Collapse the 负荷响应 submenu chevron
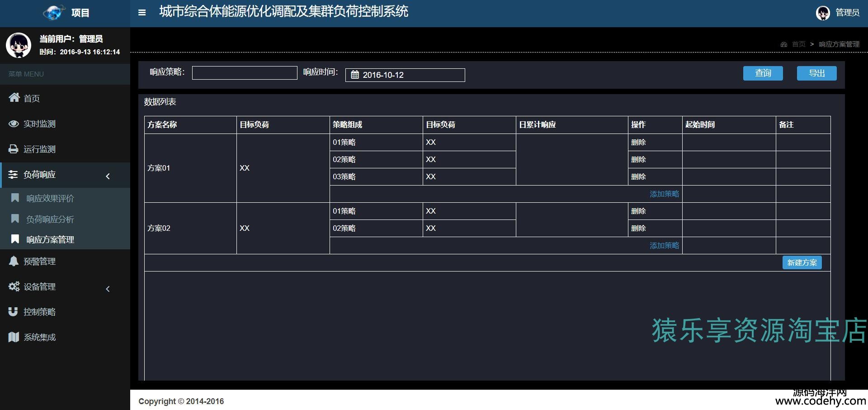The width and height of the screenshot is (868, 410). pos(108,176)
